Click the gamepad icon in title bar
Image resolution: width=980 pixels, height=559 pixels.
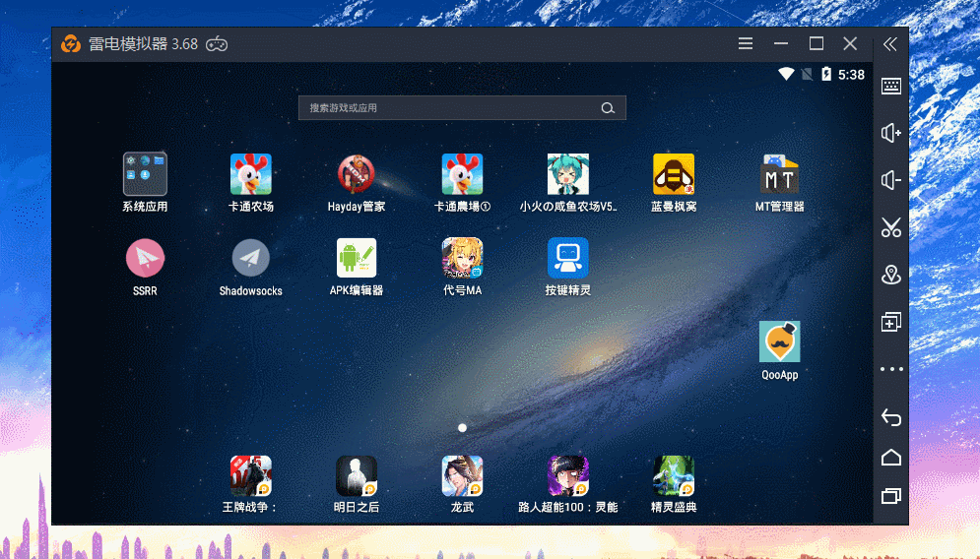tap(217, 44)
